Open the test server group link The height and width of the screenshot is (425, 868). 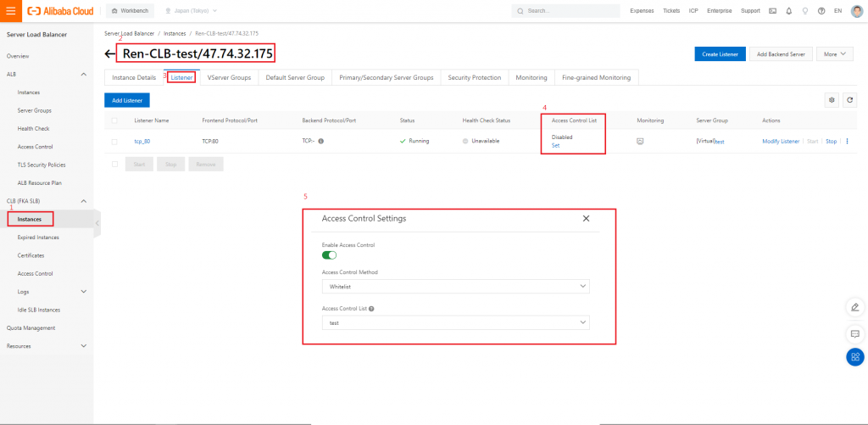pos(719,142)
